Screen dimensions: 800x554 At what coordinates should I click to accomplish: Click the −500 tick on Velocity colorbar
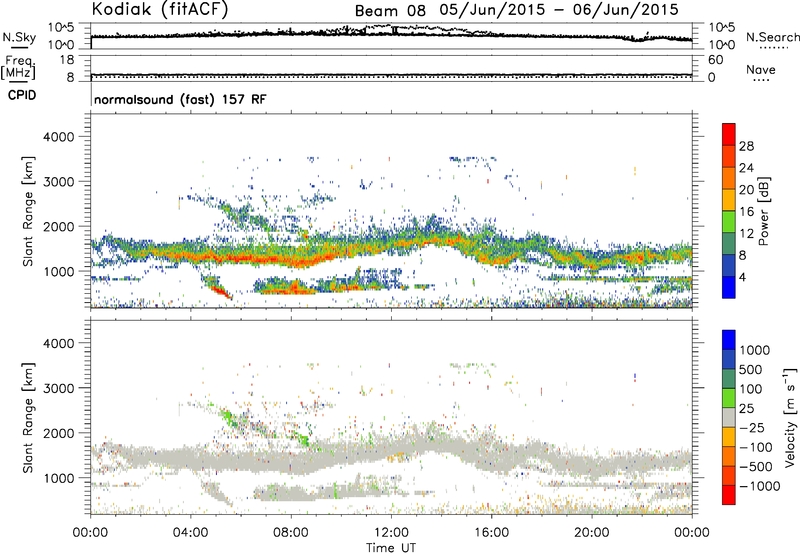point(756,466)
